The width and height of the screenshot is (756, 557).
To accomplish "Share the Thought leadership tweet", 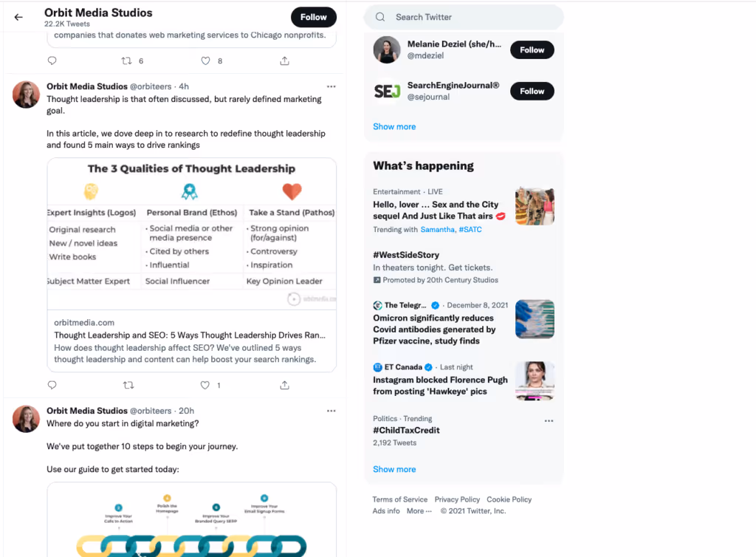I will (x=284, y=386).
